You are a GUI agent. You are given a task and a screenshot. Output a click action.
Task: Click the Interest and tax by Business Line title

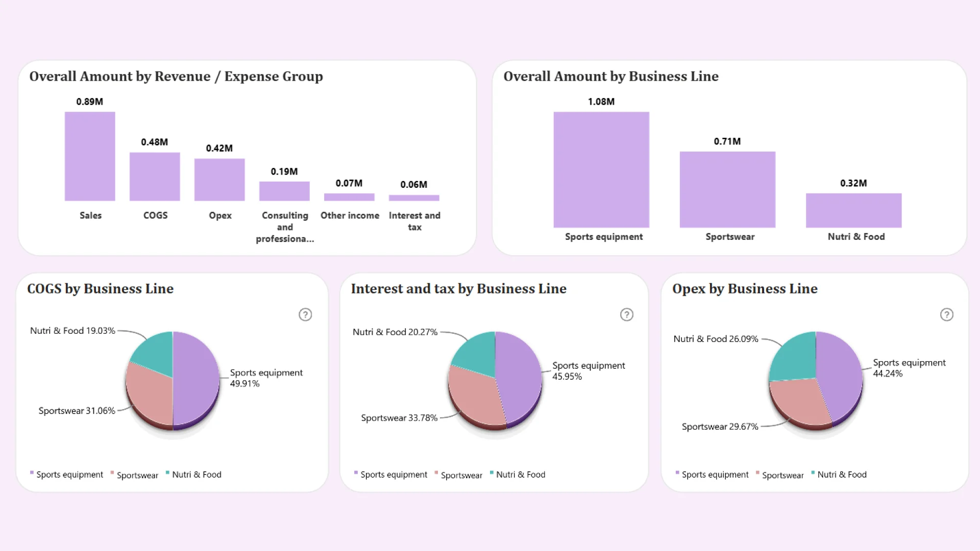(459, 289)
